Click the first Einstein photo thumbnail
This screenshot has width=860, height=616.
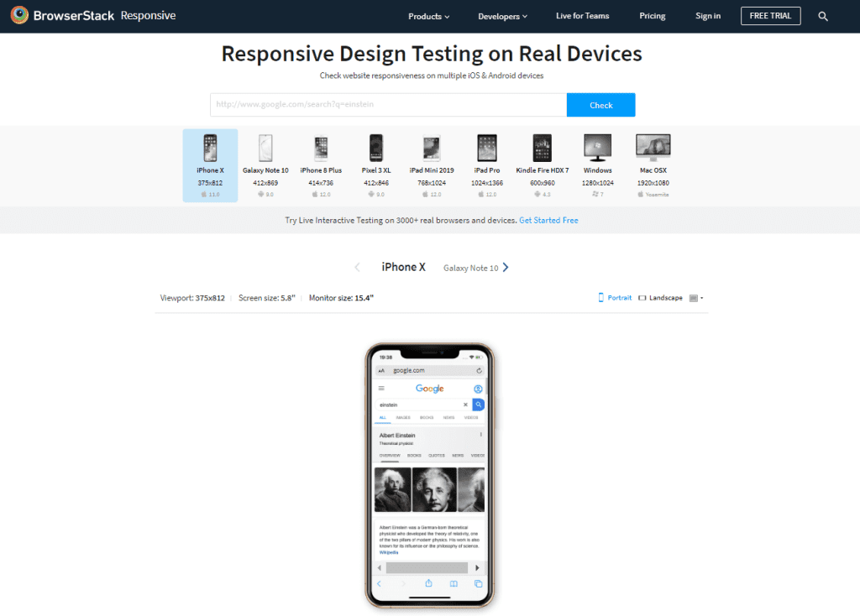[x=393, y=490]
